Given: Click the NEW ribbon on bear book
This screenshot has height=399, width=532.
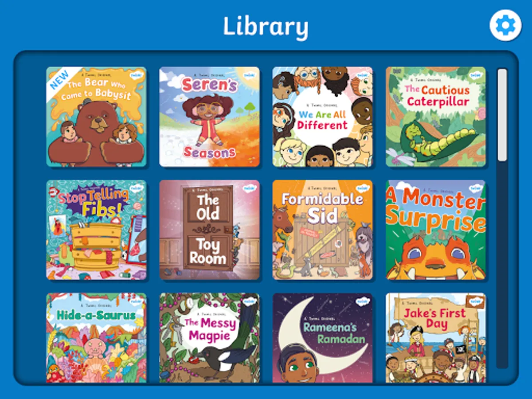Looking at the screenshot, I should tap(60, 80).
